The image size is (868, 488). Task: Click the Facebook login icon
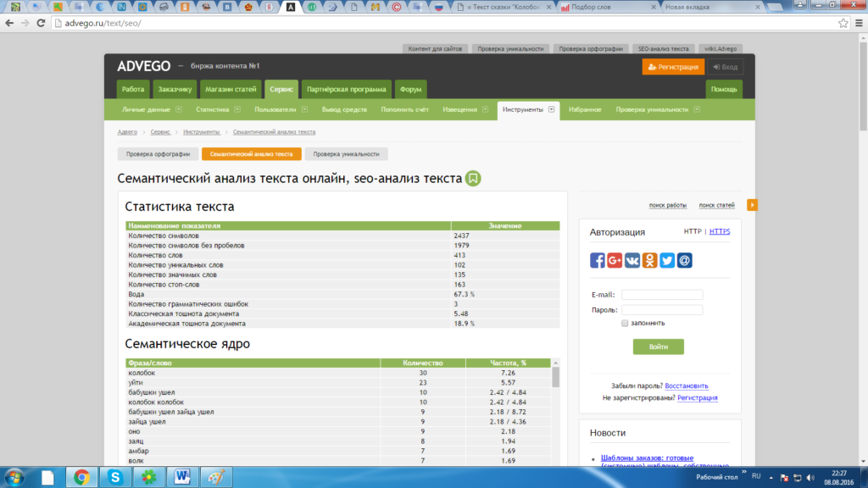598,260
